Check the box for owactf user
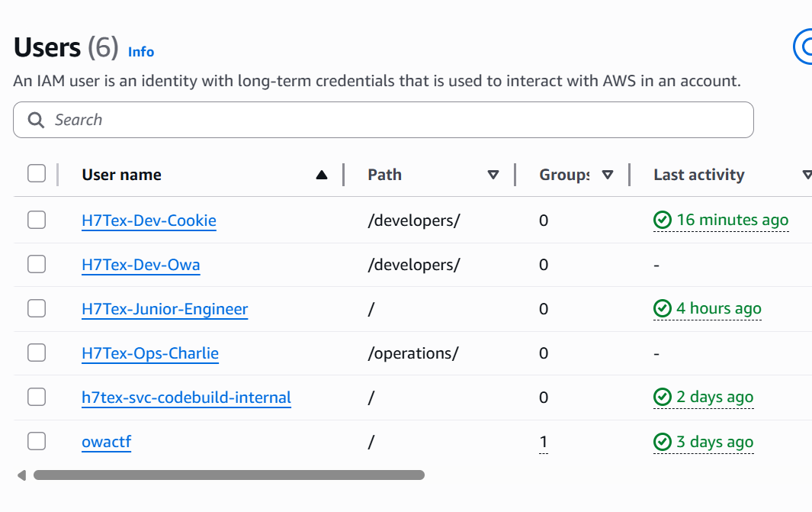 click(37, 442)
